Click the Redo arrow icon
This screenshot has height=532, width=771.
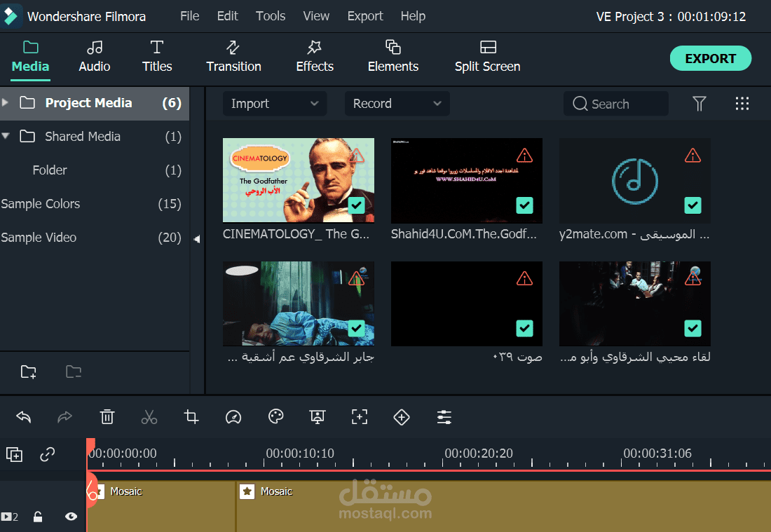coord(65,418)
